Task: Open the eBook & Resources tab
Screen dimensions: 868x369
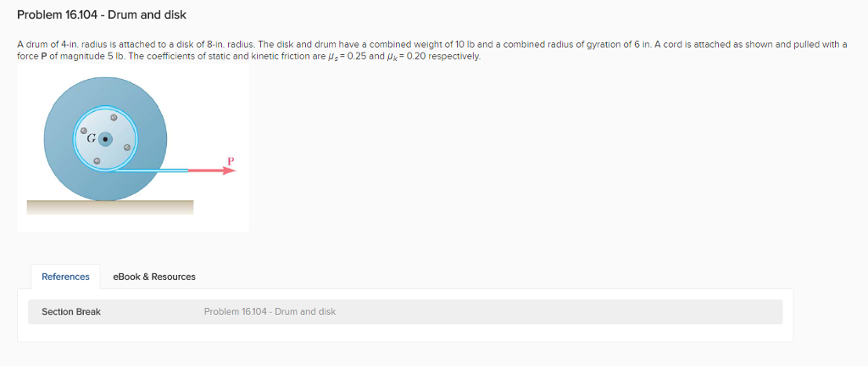Action: (x=154, y=277)
